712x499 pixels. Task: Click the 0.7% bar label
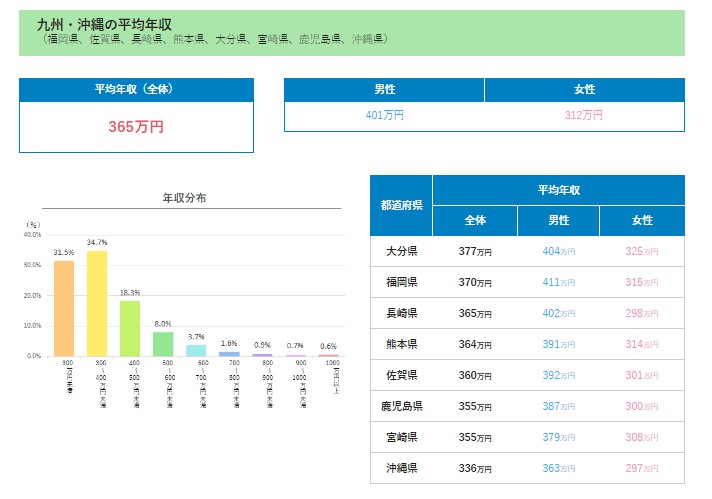(x=295, y=346)
